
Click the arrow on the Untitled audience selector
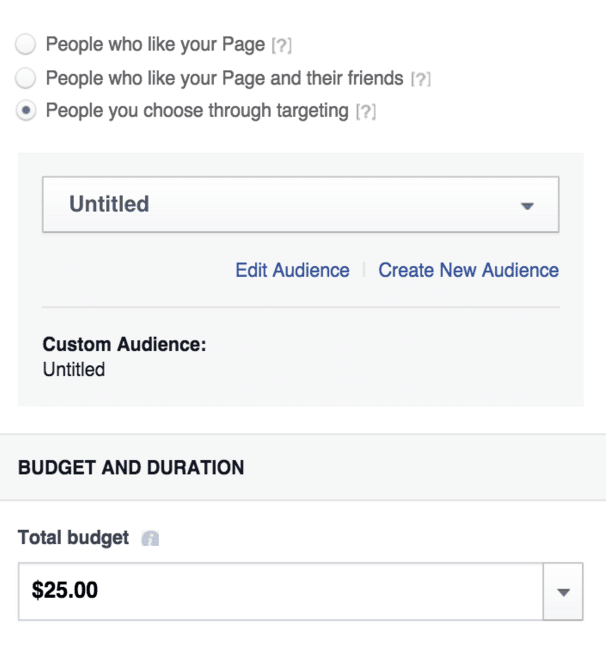click(527, 206)
